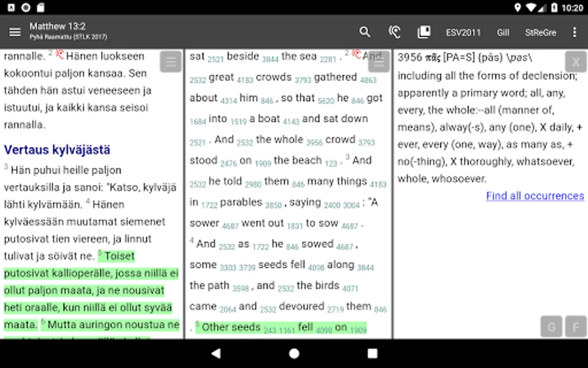
Task: Click Find all occurrences link
Action: pyautogui.click(x=535, y=196)
